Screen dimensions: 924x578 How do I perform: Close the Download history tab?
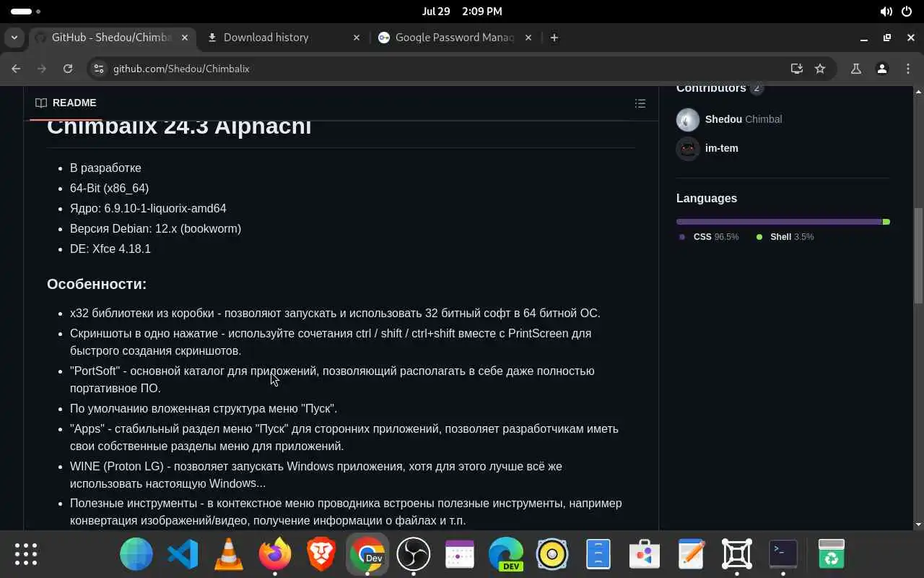356,38
